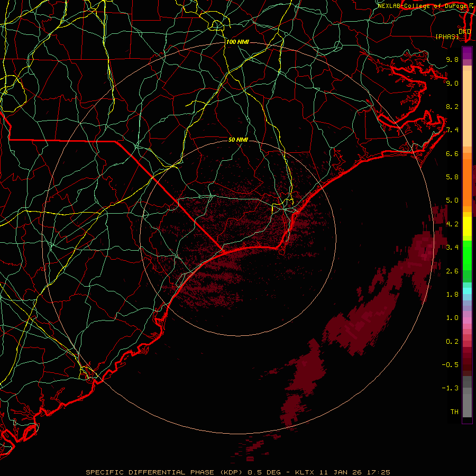Click the -1.3 scale label

450,388
